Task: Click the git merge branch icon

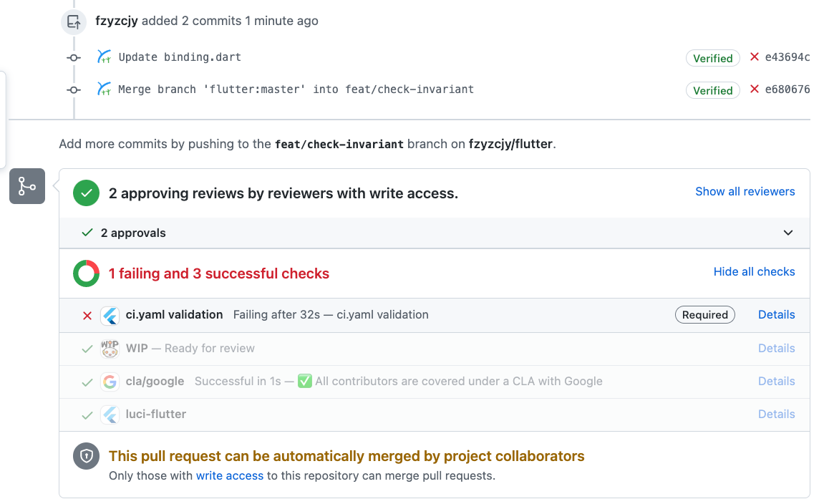Action: pyautogui.click(x=27, y=186)
